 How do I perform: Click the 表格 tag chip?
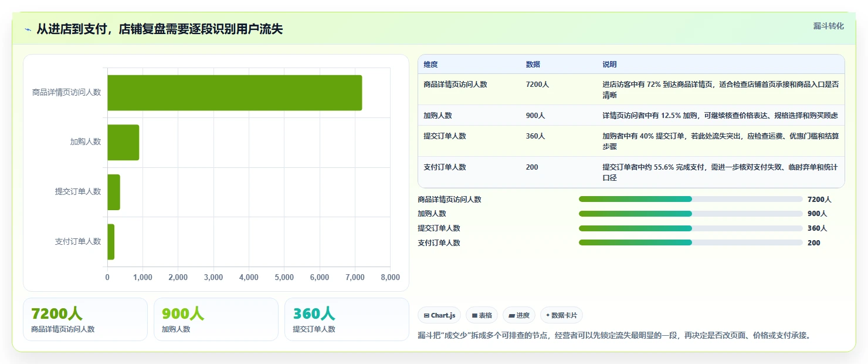(482, 315)
